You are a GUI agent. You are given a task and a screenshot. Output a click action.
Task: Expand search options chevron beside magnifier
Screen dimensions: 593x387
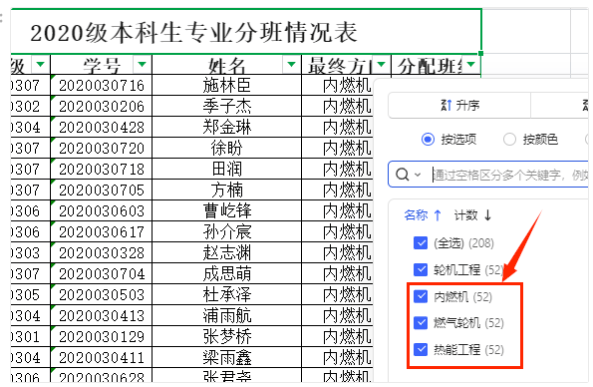coord(418,175)
